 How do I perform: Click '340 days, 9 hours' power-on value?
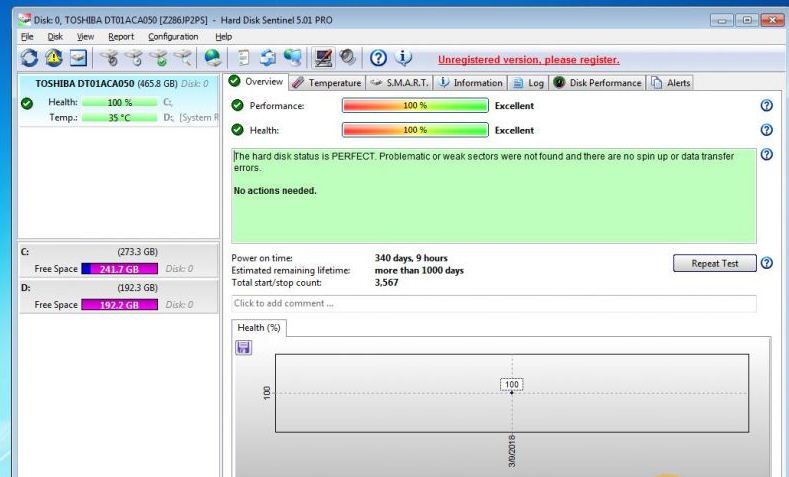[x=411, y=258]
